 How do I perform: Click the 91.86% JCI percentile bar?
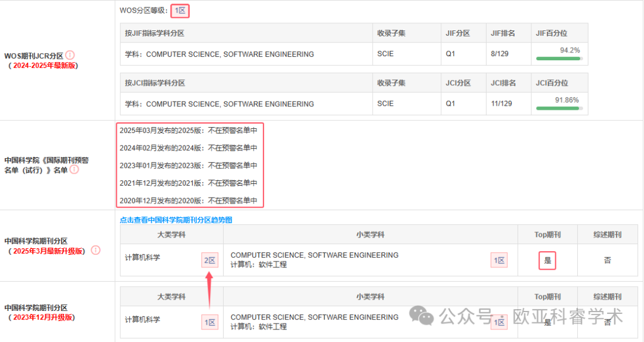pos(559,109)
